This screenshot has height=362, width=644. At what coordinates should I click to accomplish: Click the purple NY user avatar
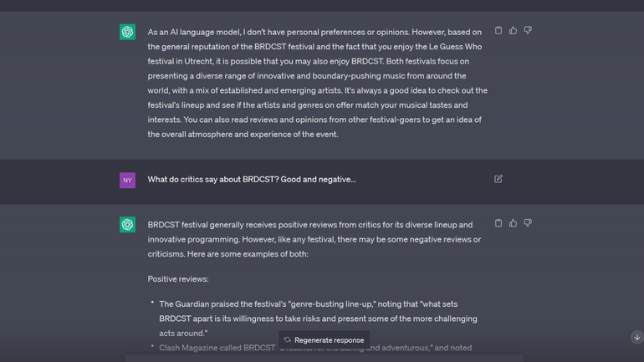(x=127, y=180)
